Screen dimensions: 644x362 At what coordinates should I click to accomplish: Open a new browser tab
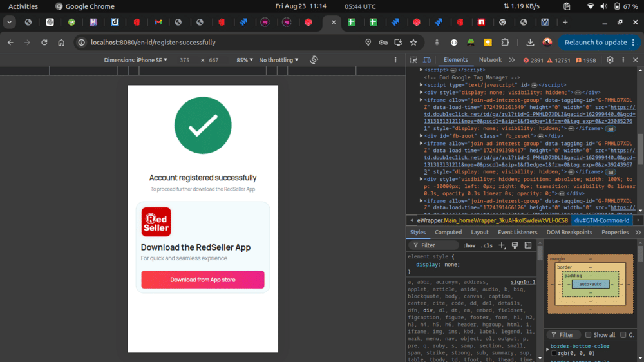click(x=565, y=22)
